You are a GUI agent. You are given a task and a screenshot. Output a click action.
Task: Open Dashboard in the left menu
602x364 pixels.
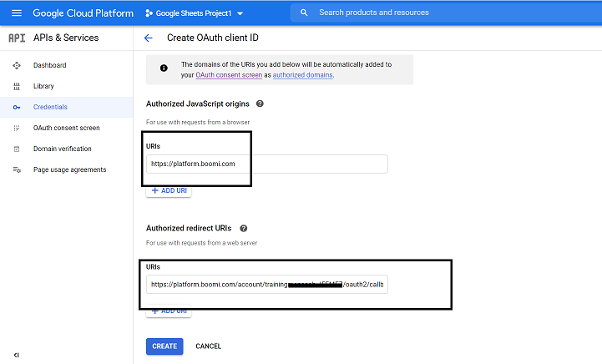pyautogui.click(x=49, y=65)
